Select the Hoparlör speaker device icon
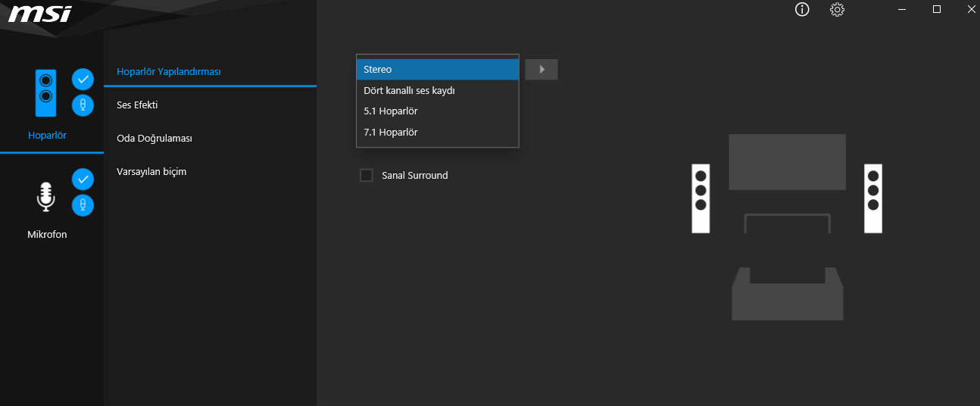 [46, 93]
